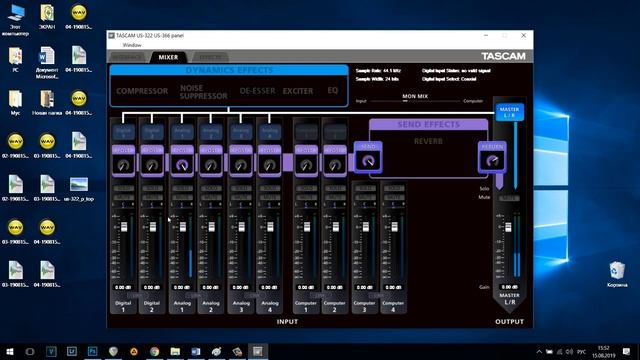Screen dimensions: 640x360
Task: Click the Digital 1 send level knob
Action: (123, 165)
